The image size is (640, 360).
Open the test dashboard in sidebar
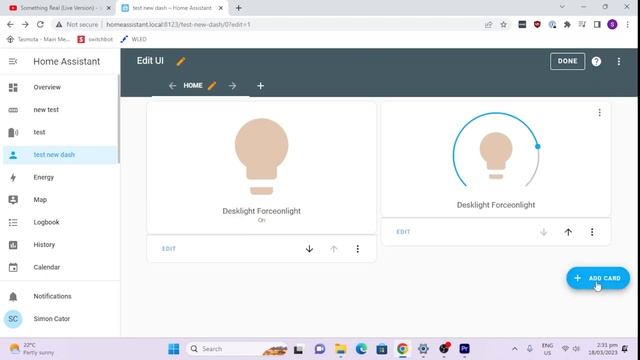click(59, 132)
